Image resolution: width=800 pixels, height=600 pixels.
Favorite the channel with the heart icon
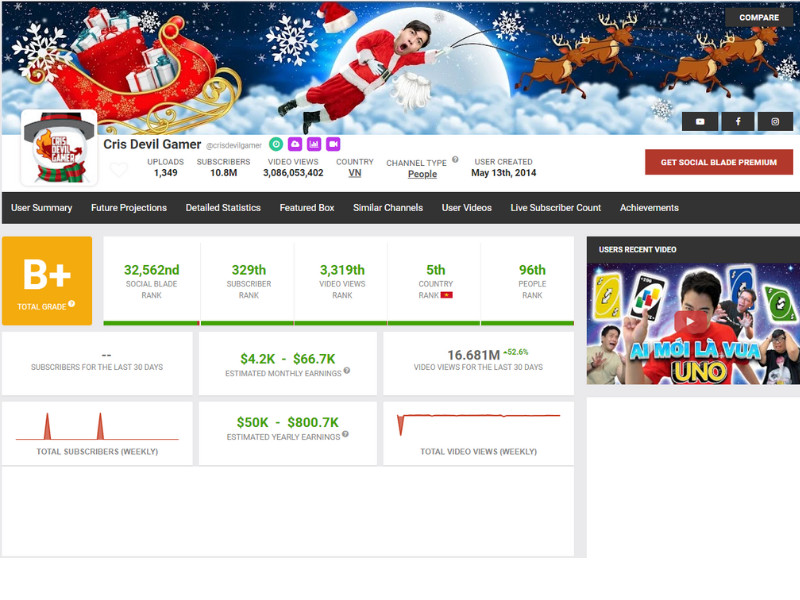(118, 169)
